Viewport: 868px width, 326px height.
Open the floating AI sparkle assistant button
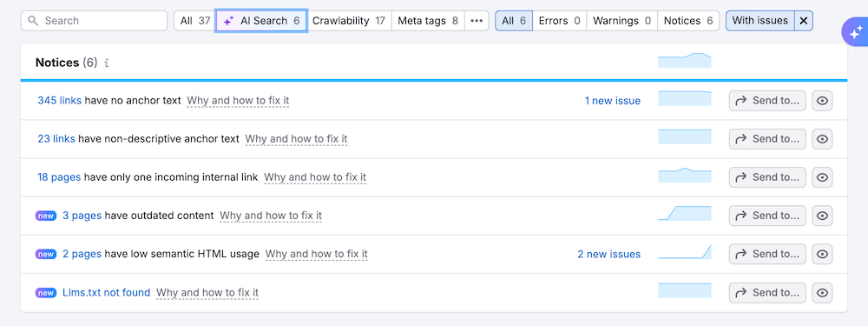click(x=855, y=32)
